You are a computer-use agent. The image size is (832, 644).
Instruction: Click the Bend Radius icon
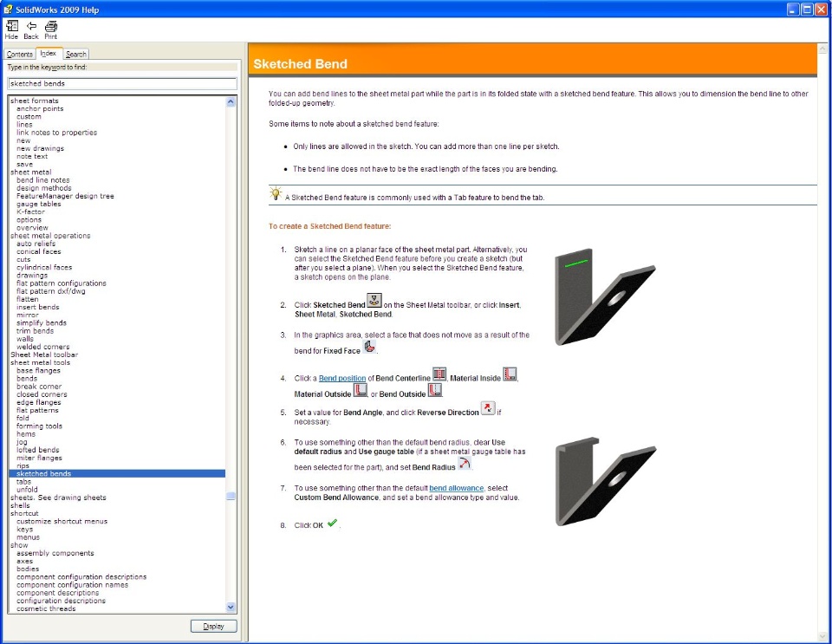(465, 463)
